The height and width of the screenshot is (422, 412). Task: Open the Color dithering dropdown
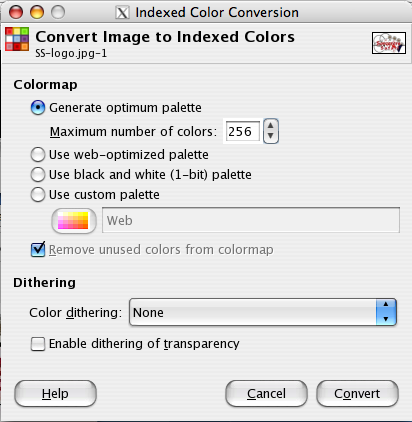[x=263, y=312]
